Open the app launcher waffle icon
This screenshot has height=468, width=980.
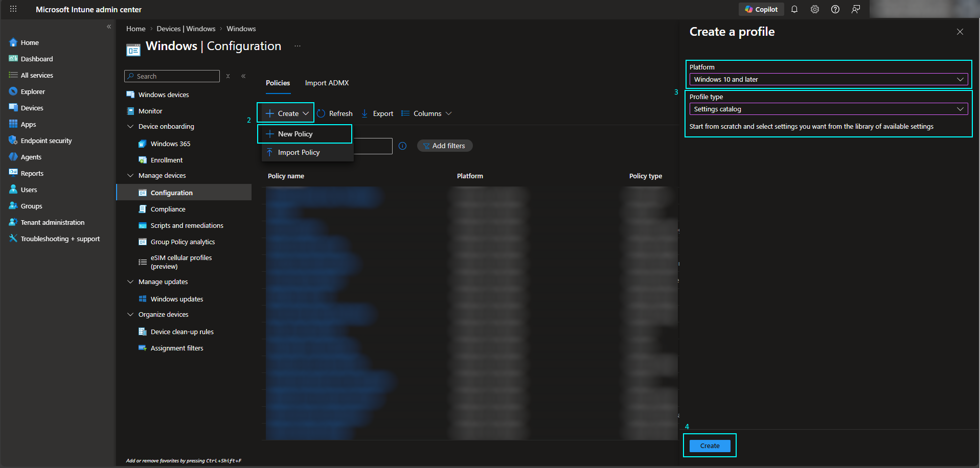click(x=13, y=9)
